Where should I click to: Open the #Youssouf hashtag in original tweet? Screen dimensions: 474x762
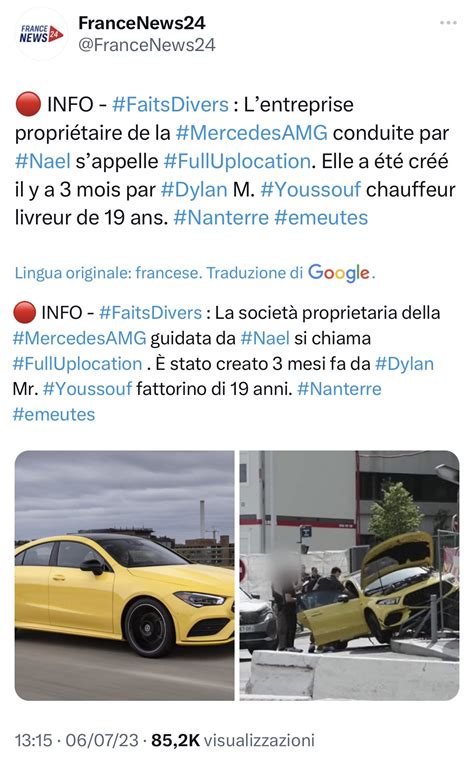(311, 190)
